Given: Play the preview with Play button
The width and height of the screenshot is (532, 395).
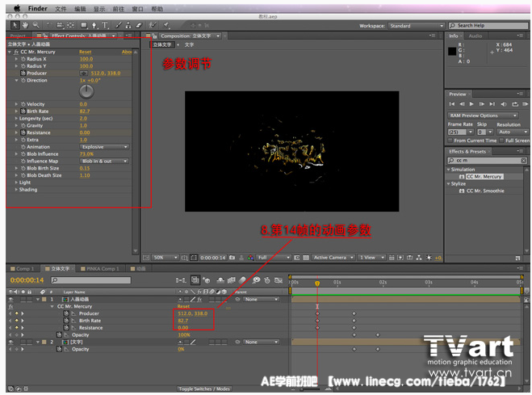Looking at the screenshot, I should [471, 104].
